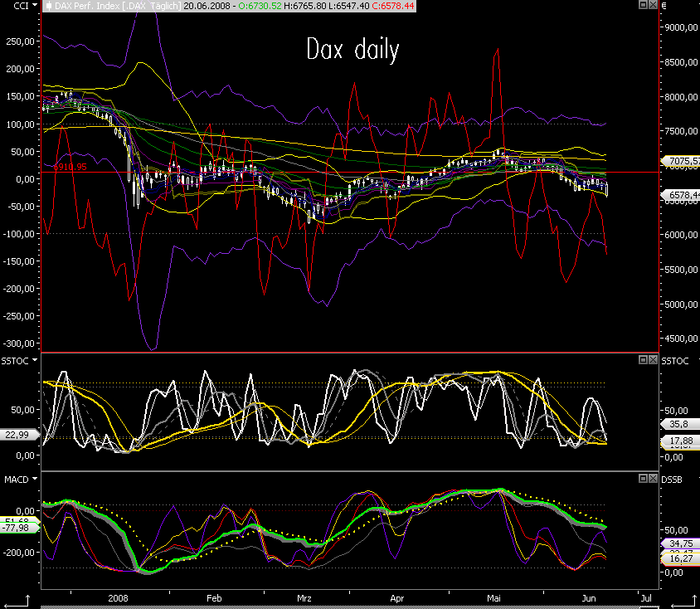Screen dimensions: 700x609
Task: Maximize the SSTOC indicator panel
Action: pos(643,359)
